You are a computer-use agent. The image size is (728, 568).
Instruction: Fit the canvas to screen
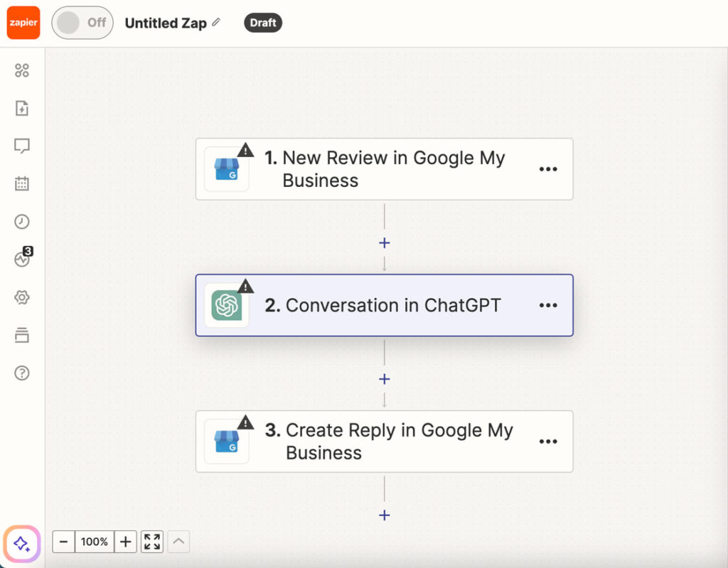(151, 542)
